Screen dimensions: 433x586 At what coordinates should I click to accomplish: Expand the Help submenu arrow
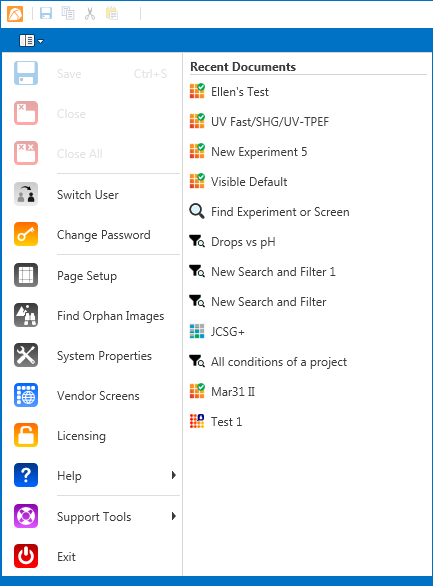coord(173,475)
